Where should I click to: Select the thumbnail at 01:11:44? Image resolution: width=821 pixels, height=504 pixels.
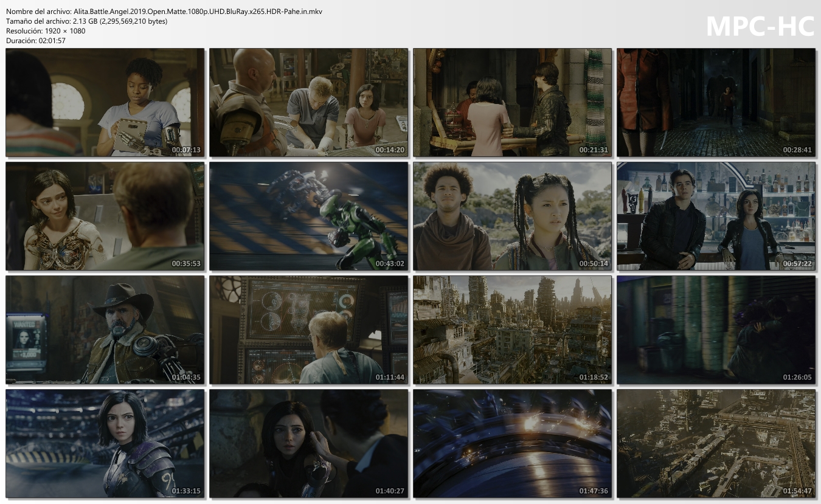click(x=309, y=330)
